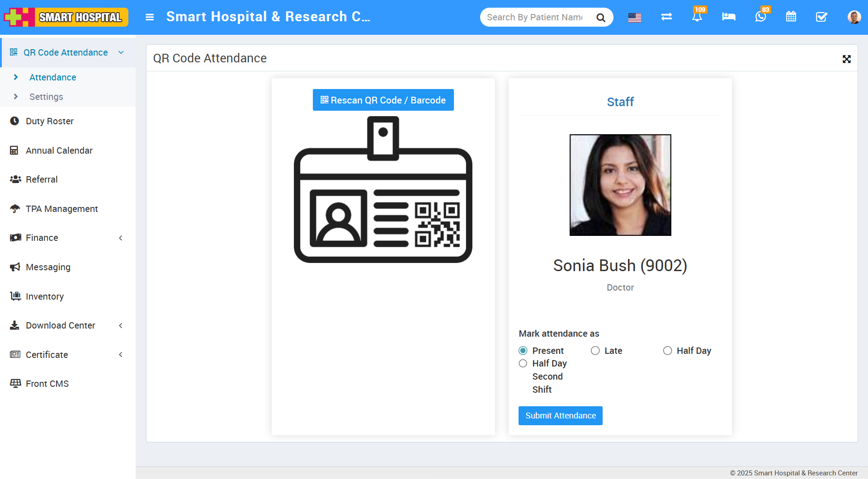Open the user profile avatar
868x479 pixels.
854,17
